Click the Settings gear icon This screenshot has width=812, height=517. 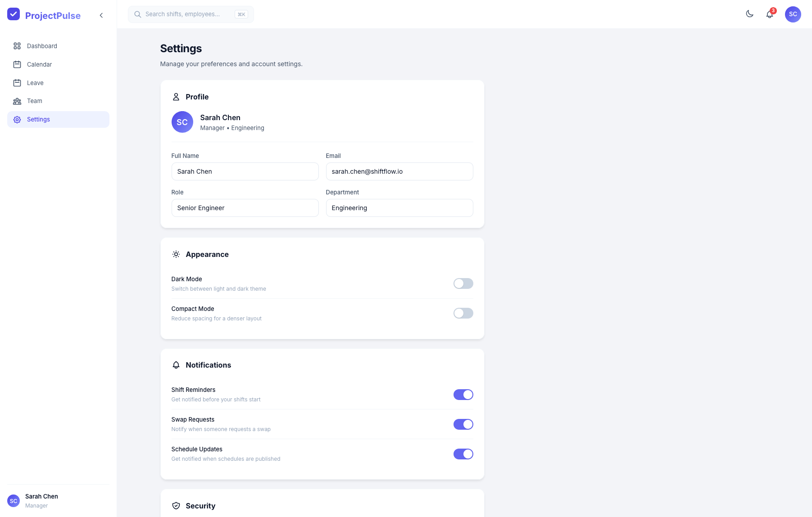click(x=17, y=120)
